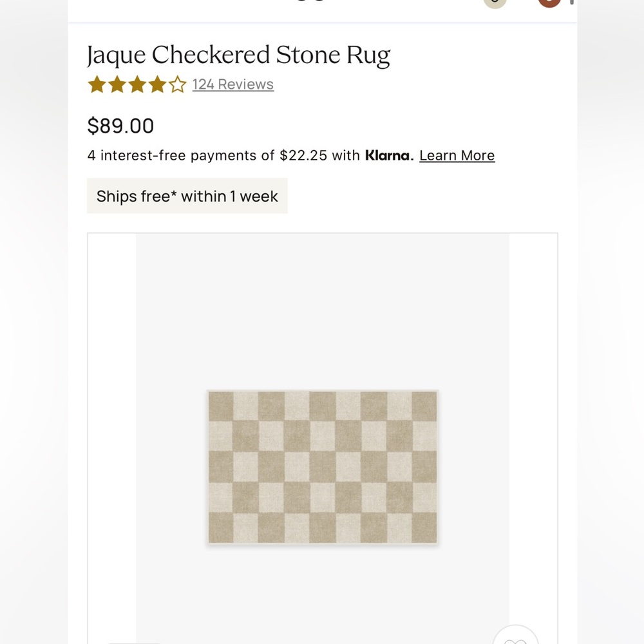This screenshot has width=644, height=644.
Task: Expand shipping information via the Ships free badge
Action: pos(187,195)
